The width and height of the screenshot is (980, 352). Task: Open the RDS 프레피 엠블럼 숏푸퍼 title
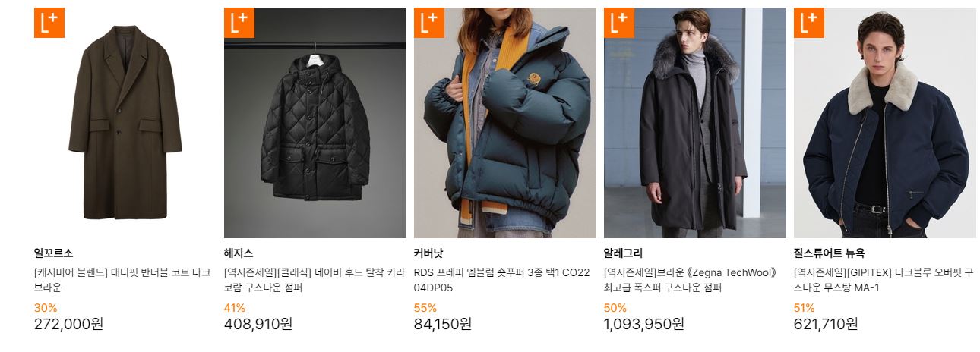502,280
